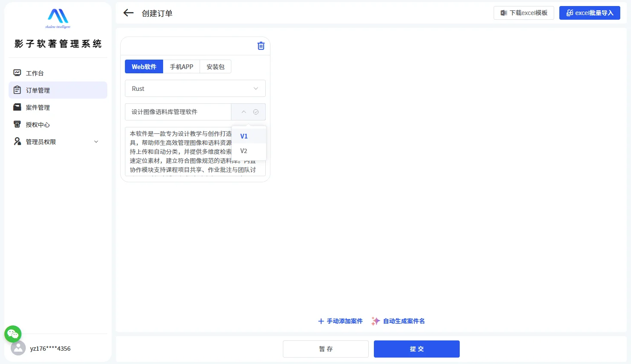
Task: Switch to the 手机APP tab
Action: [182, 66]
